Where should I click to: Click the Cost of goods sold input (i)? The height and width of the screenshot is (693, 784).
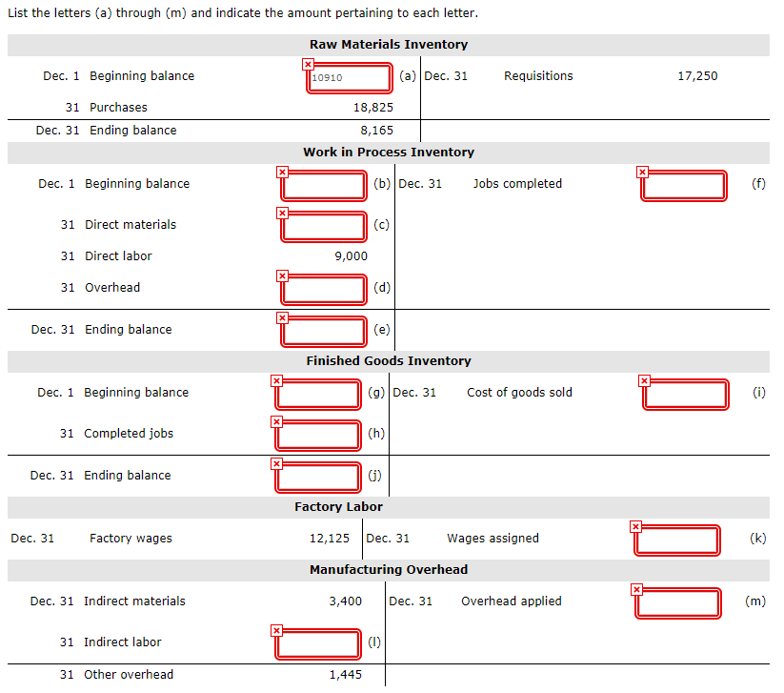(x=686, y=394)
